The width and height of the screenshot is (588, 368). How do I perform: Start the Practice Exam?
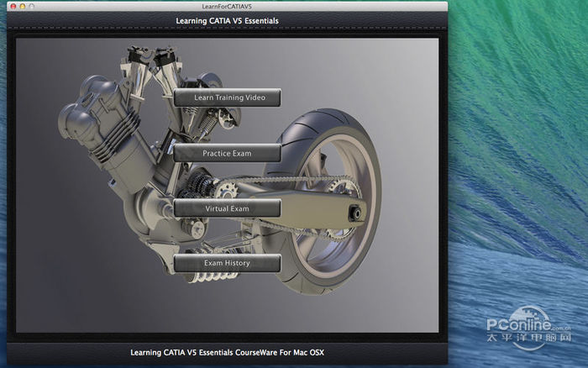(x=228, y=153)
